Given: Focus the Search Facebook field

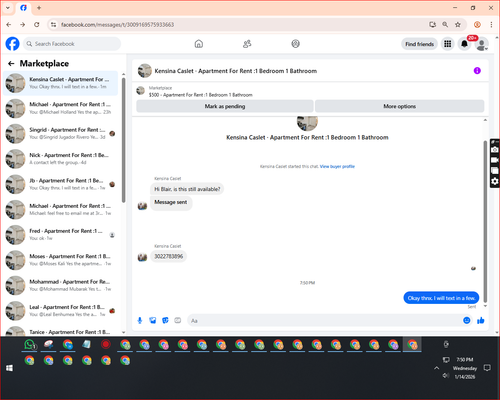Looking at the screenshot, I should [72, 44].
